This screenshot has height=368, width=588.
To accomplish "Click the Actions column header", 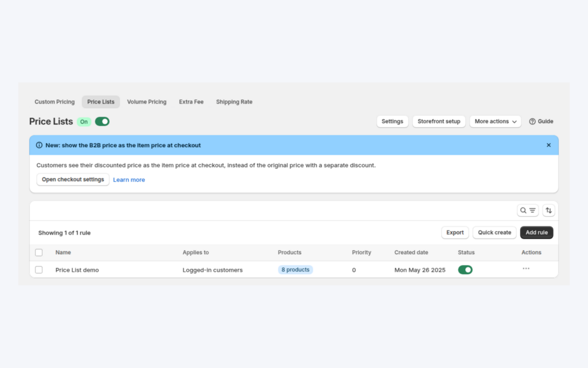I will (531, 252).
